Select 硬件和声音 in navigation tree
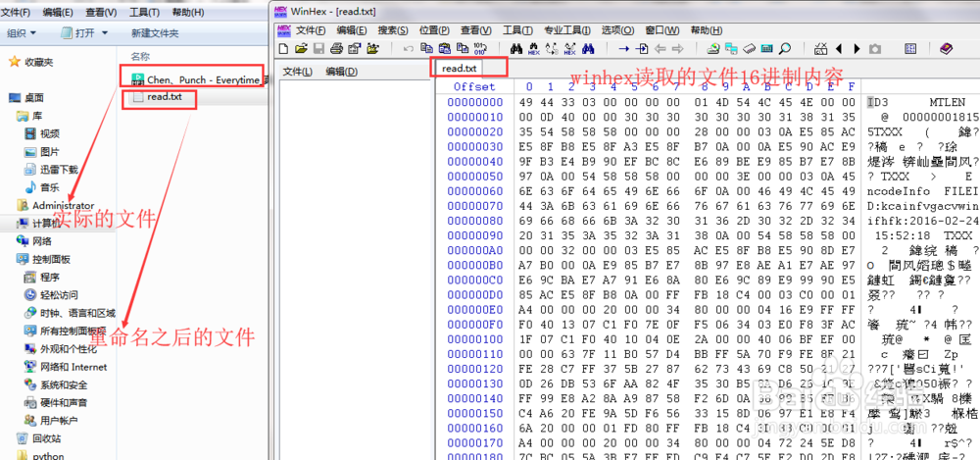Viewport: 980px width, 460px height. [x=56, y=402]
